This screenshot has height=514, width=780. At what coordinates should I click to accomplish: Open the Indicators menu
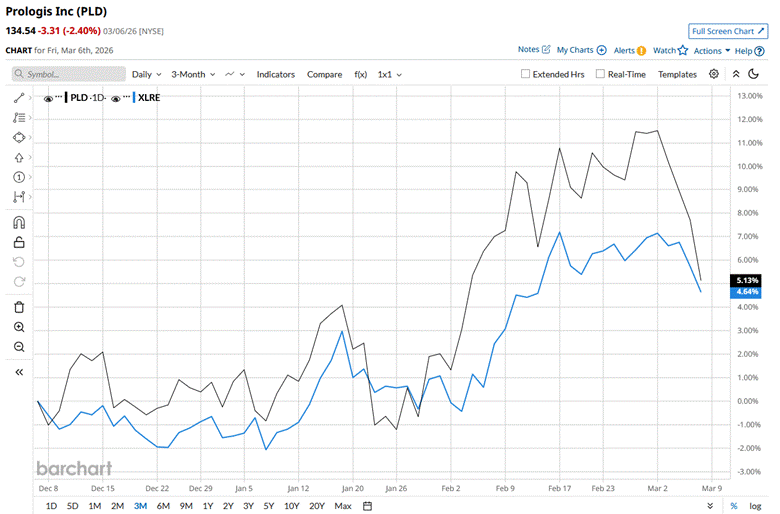(276, 74)
